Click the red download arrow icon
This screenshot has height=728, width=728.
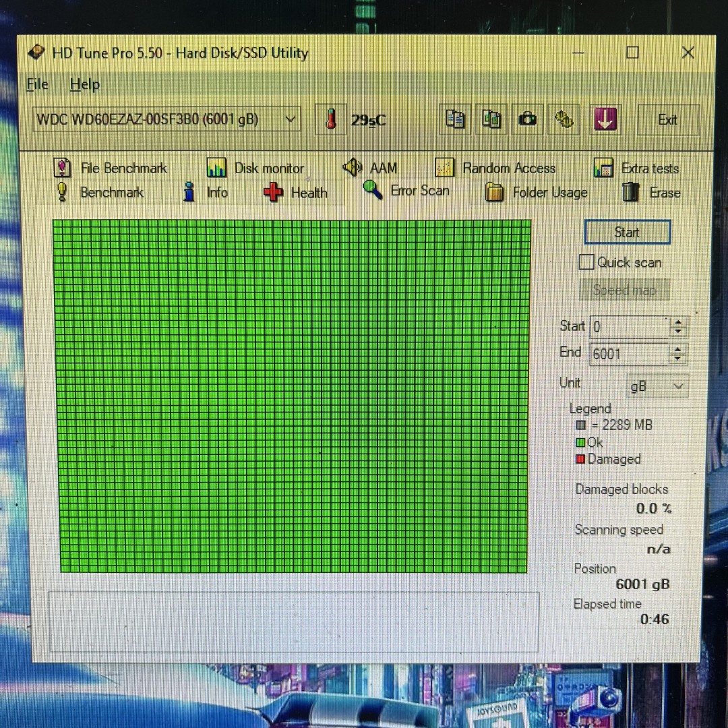(605, 120)
